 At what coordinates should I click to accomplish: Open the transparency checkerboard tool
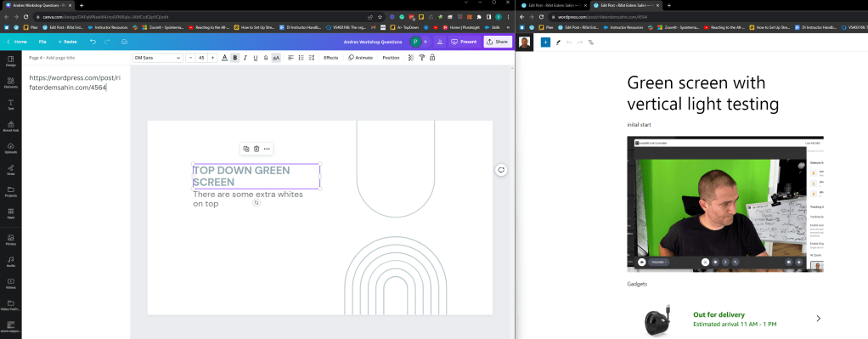click(x=411, y=58)
